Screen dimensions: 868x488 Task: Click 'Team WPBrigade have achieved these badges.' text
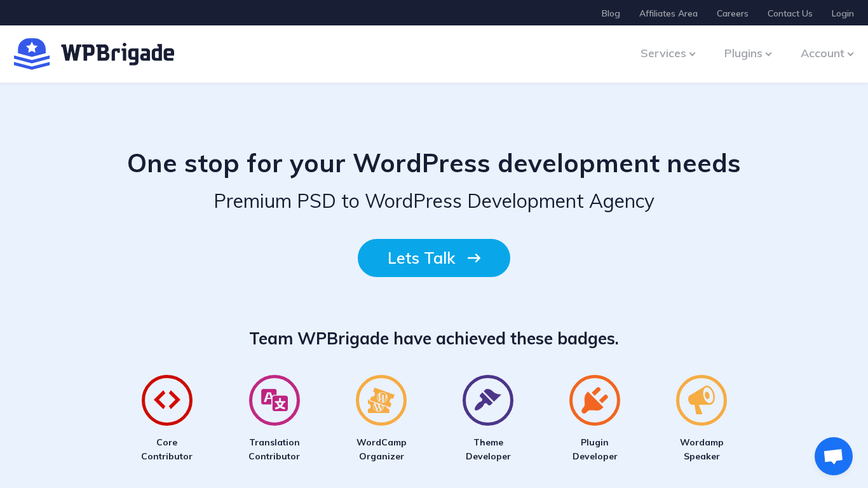click(x=434, y=339)
